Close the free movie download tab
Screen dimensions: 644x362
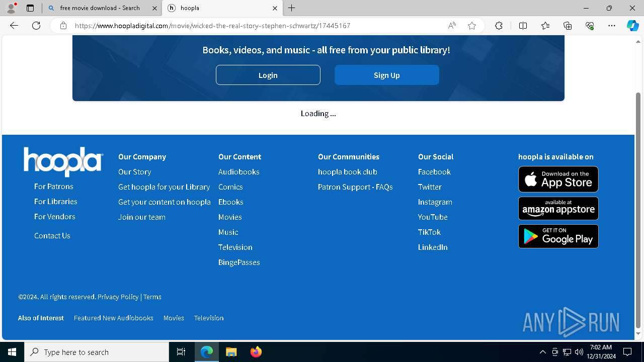click(154, 8)
